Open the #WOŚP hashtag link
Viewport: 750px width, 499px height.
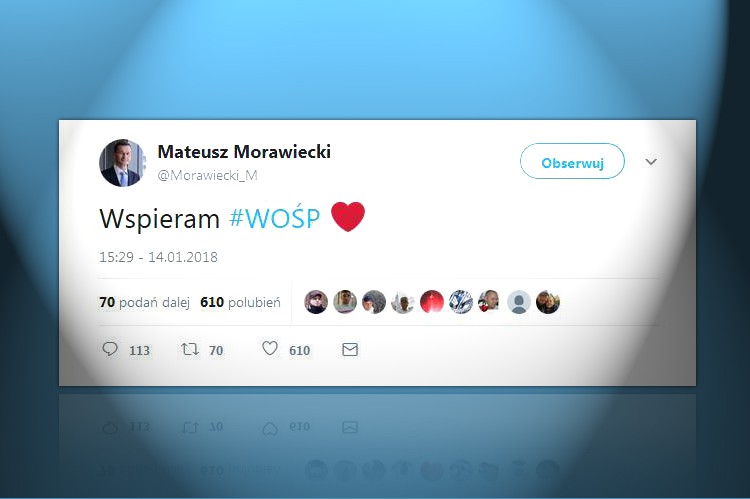[x=275, y=218]
